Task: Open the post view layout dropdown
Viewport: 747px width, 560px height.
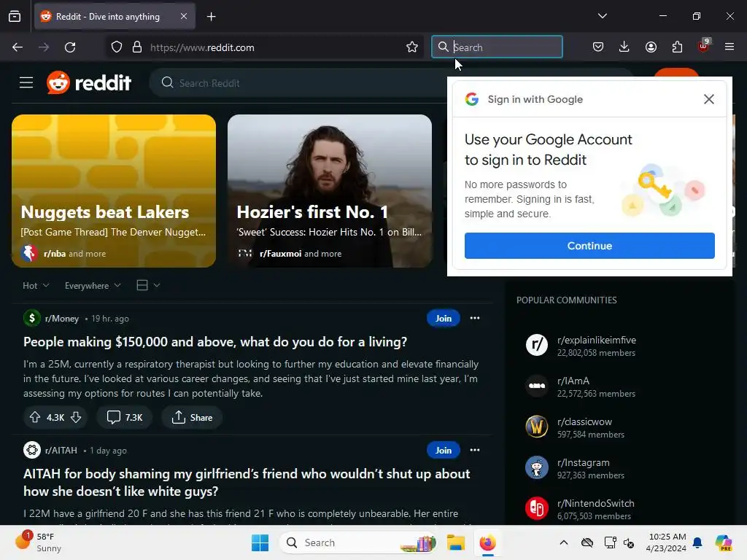Action: (148, 285)
